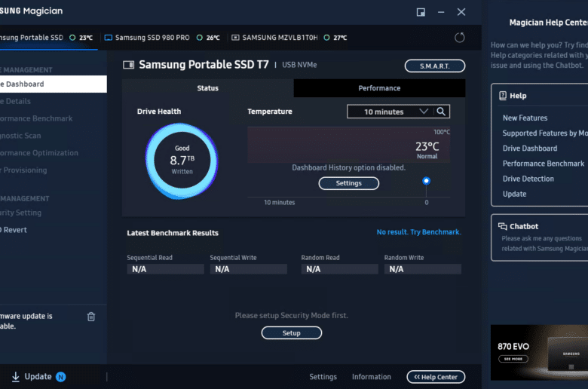Click 'Dashboard History option disabled.' text
The width and height of the screenshot is (588, 389).
[349, 167]
